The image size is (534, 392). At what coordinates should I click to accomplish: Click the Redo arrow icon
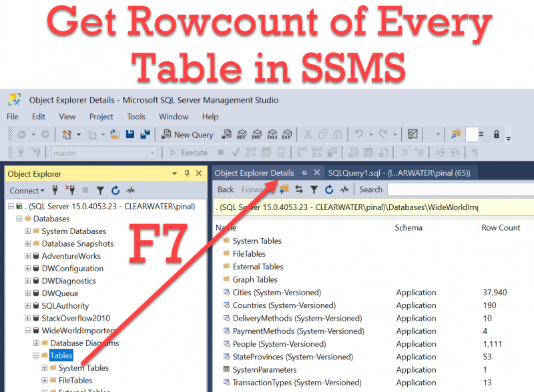click(382, 134)
